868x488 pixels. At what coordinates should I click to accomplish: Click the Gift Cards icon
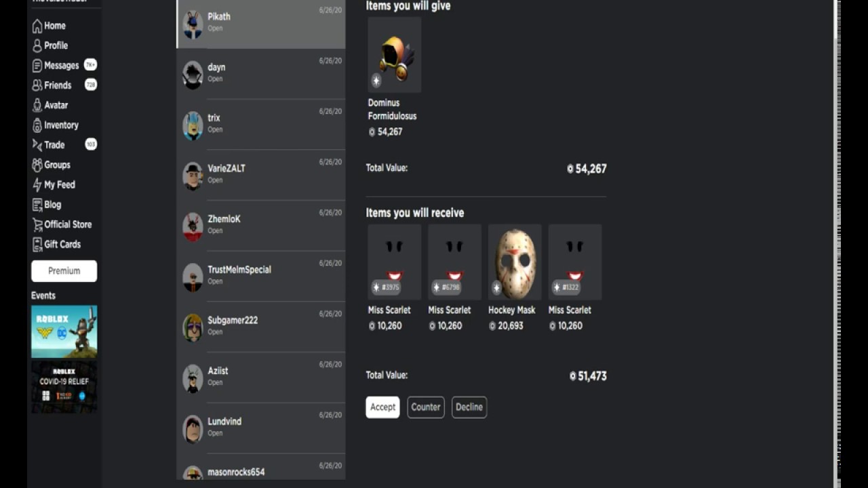click(x=37, y=244)
